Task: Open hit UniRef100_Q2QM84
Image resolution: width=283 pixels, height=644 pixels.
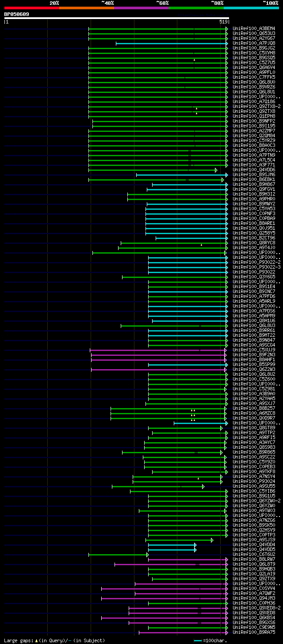Action: click(x=254, y=136)
